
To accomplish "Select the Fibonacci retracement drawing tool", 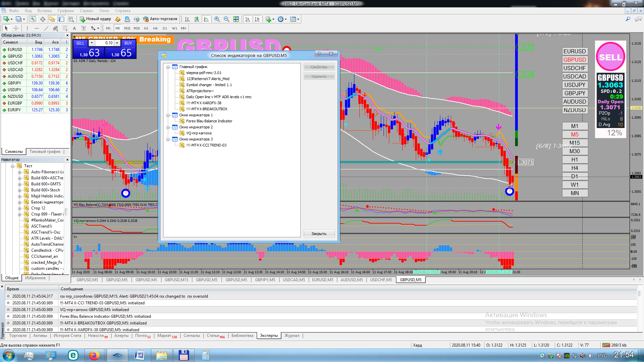I will point(65,28).
